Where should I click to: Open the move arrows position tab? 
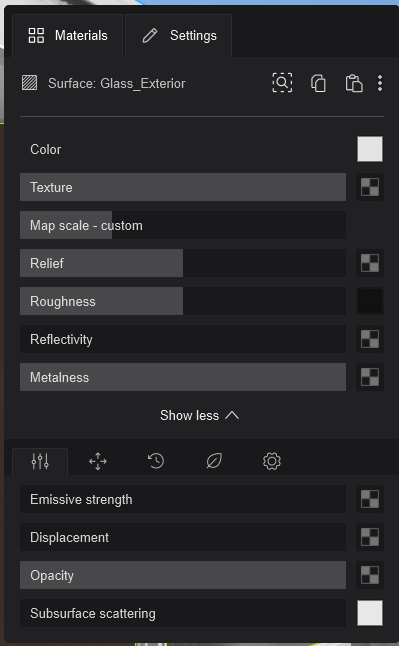pyautogui.click(x=98, y=461)
